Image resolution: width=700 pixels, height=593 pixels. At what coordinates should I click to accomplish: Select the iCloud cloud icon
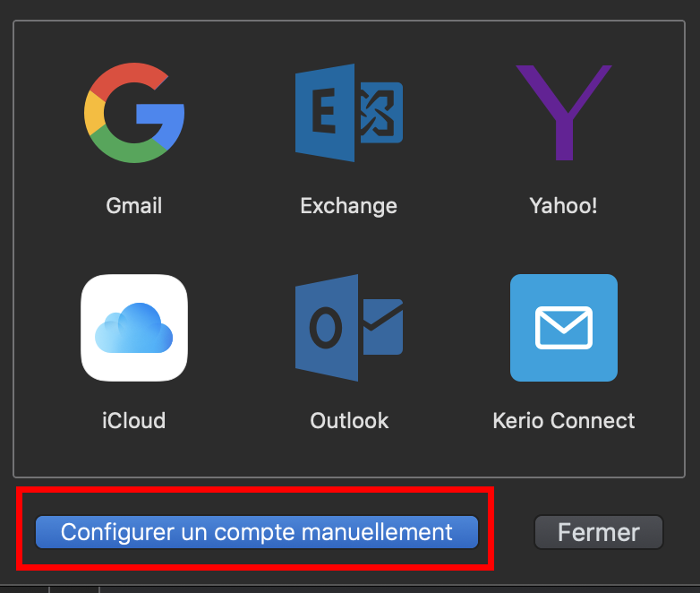click(x=134, y=328)
